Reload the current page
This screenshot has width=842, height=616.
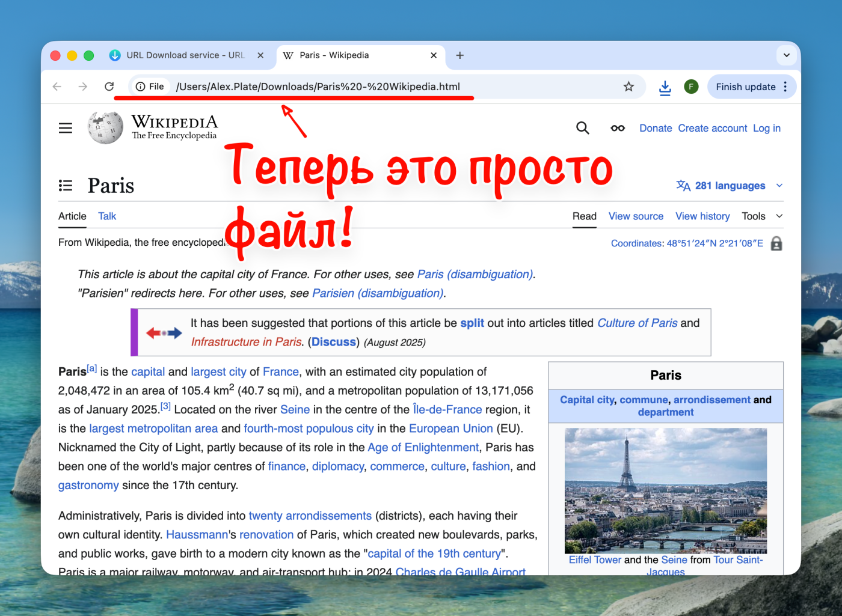click(110, 86)
